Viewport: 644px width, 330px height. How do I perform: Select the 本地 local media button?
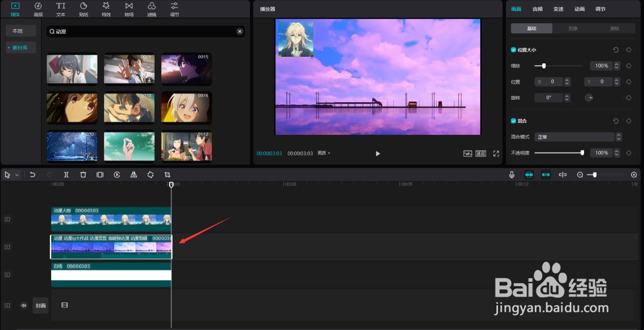click(21, 31)
